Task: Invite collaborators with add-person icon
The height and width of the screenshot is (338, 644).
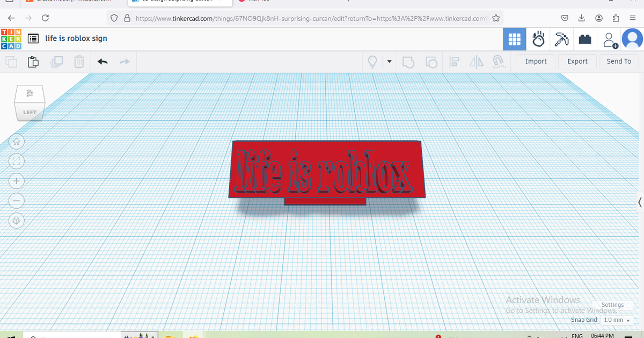Action: pyautogui.click(x=610, y=40)
